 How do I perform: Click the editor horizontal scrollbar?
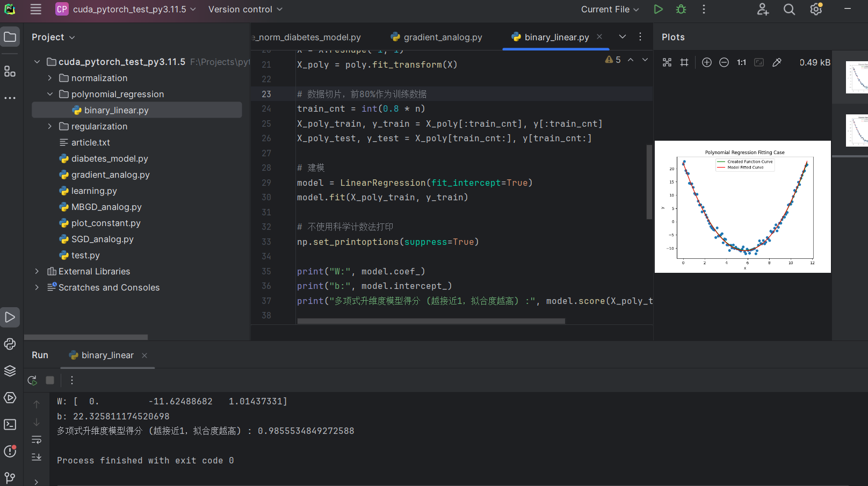431,321
